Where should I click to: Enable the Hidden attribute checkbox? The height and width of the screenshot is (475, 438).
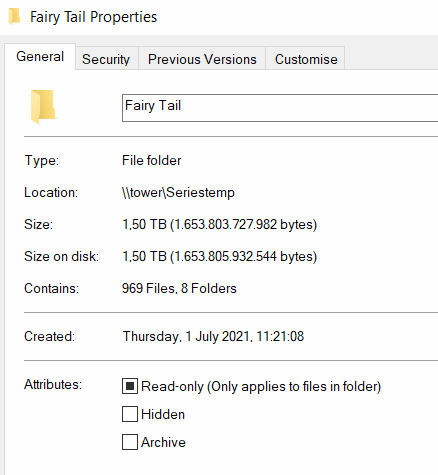click(x=130, y=414)
